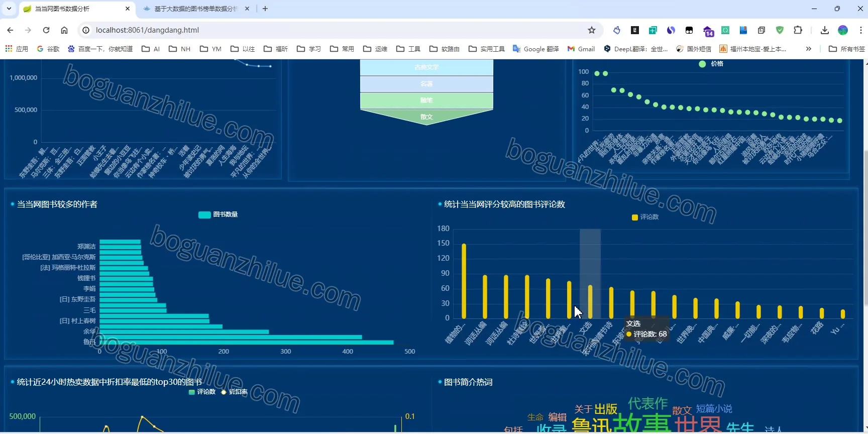Close the 当当网图书数据分析 tab

[x=128, y=9]
